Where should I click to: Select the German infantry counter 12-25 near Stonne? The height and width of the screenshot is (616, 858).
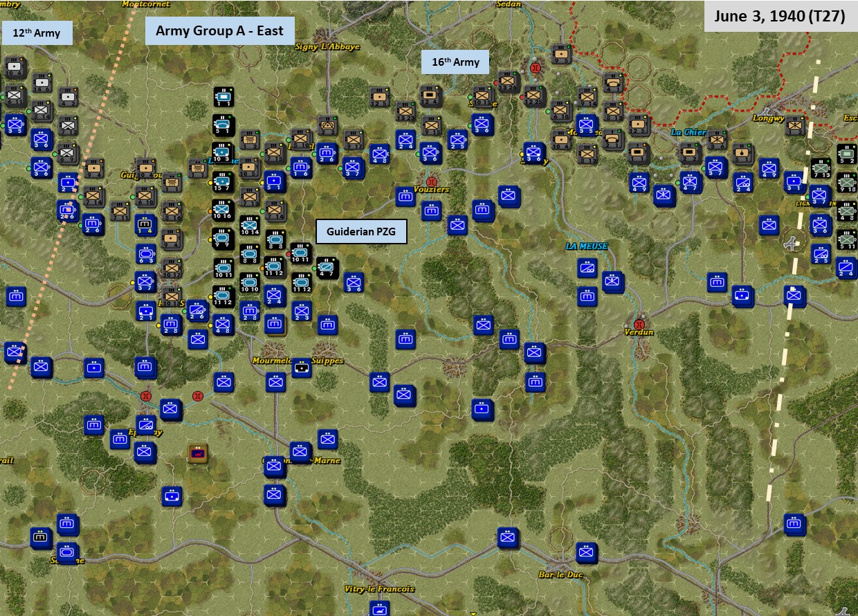coord(533,96)
